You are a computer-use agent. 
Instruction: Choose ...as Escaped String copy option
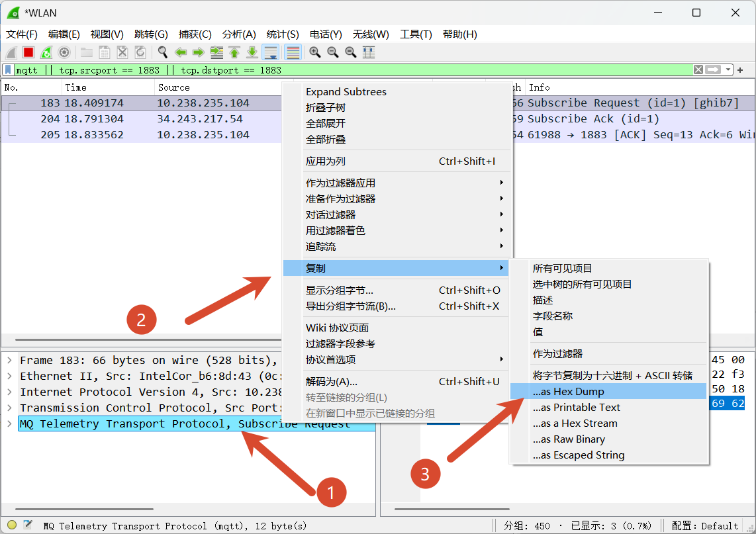(x=608, y=455)
